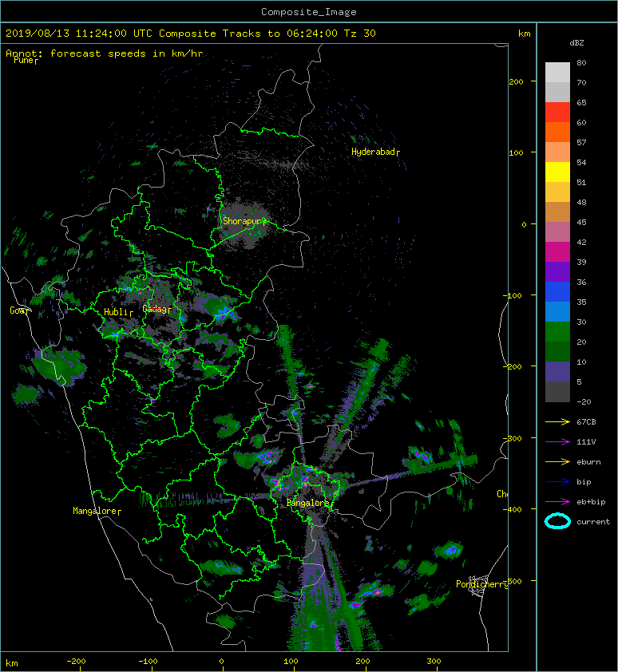Pick the bright yellow swatch in the dBZ scale

[x=557, y=172]
